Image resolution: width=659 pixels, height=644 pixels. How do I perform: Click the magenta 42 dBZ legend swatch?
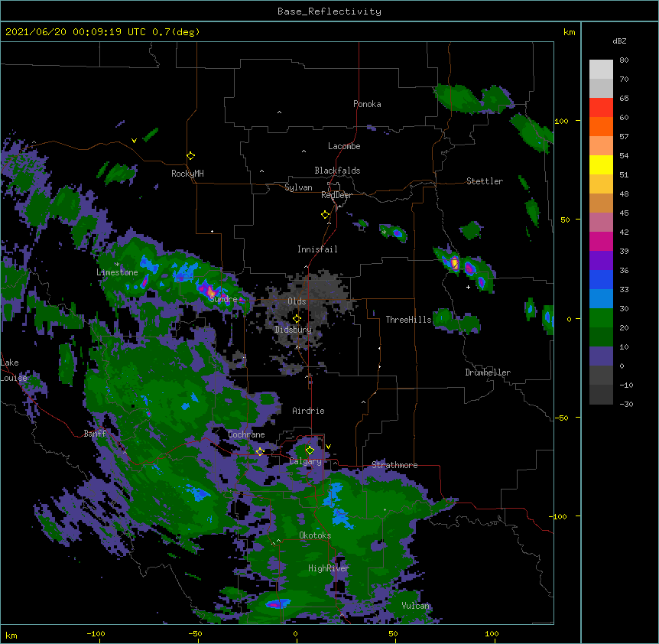click(601, 241)
